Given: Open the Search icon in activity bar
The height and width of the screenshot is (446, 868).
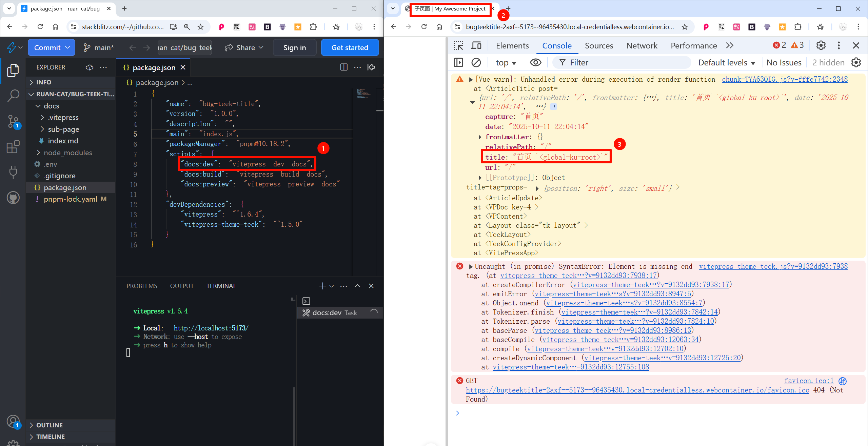Looking at the screenshot, I should tap(13, 96).
